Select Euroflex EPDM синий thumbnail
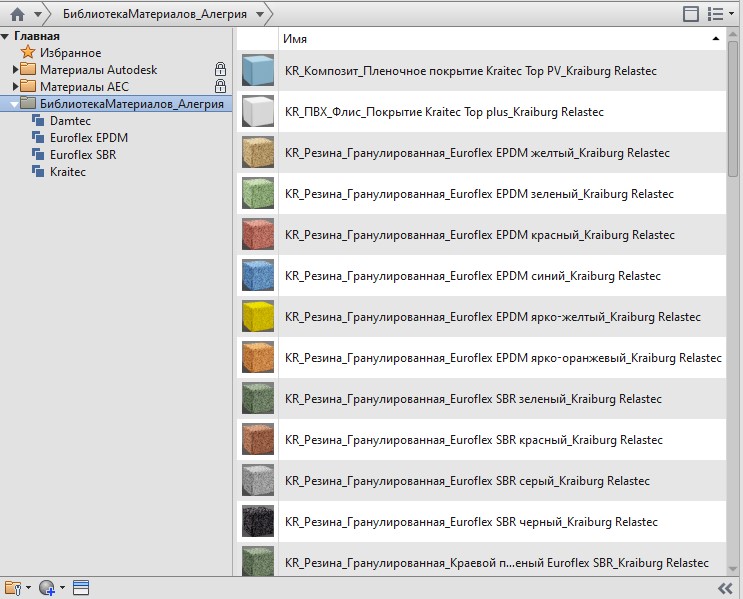This screenshot has height=599, width=743. (x=258, y=275)
